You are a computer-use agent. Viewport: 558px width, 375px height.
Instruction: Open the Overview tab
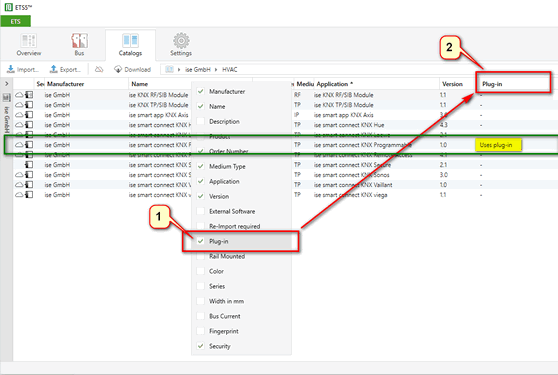(x=28, y=45)
